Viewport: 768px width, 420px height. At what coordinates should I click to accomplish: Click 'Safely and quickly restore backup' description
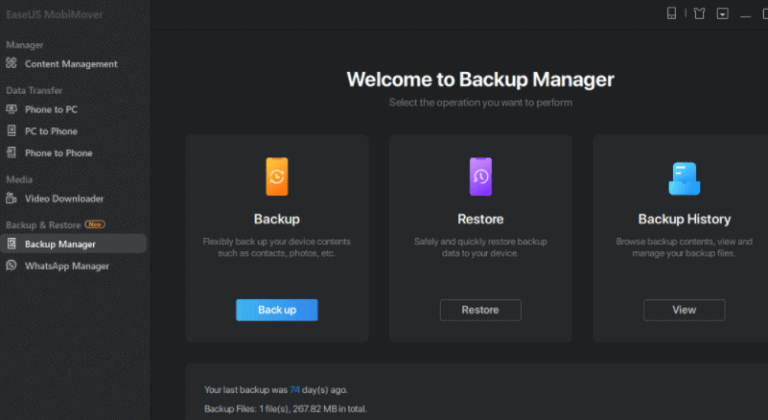tap(480, 247)
